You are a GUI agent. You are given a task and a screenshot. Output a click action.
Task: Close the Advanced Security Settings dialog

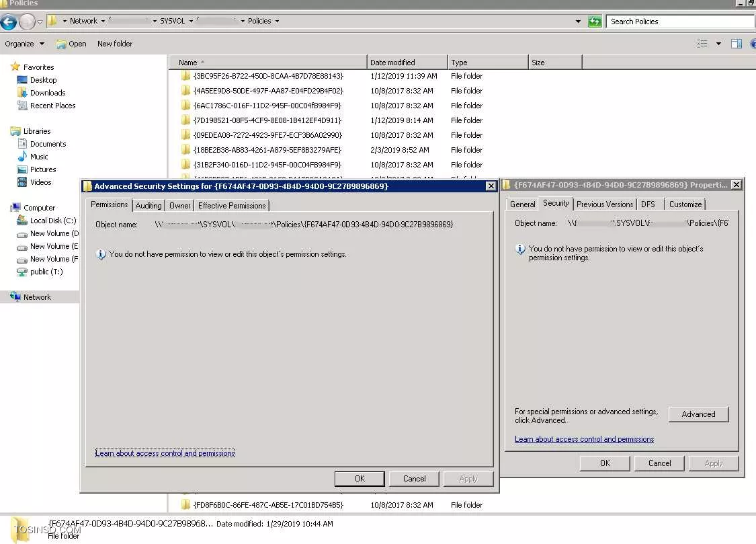pos(491,186)
